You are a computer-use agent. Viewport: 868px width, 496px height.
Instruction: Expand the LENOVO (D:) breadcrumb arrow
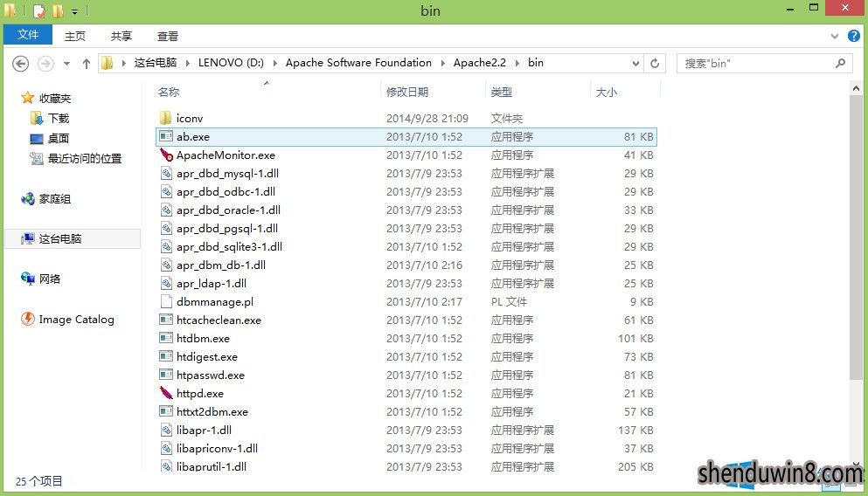point(274,63)
